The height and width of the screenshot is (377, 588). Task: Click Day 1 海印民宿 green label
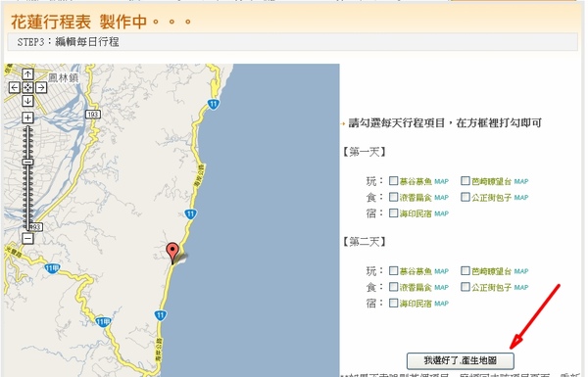coord(416,214)
